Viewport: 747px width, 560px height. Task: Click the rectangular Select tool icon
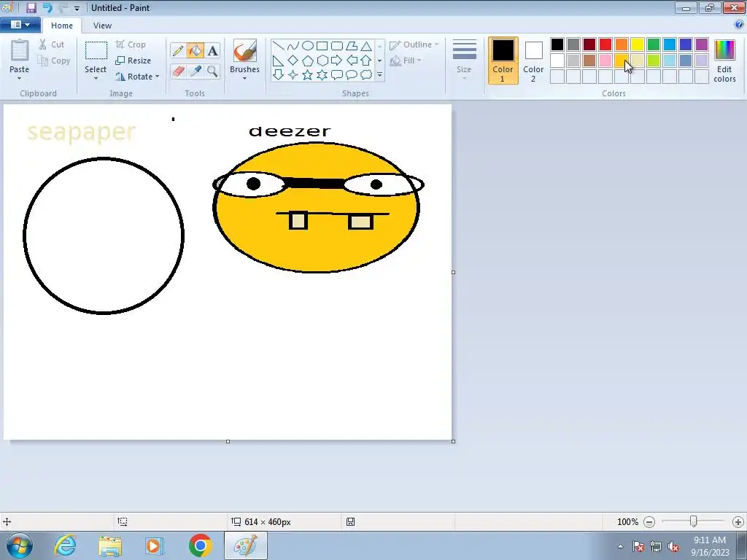tap(96, 50)
